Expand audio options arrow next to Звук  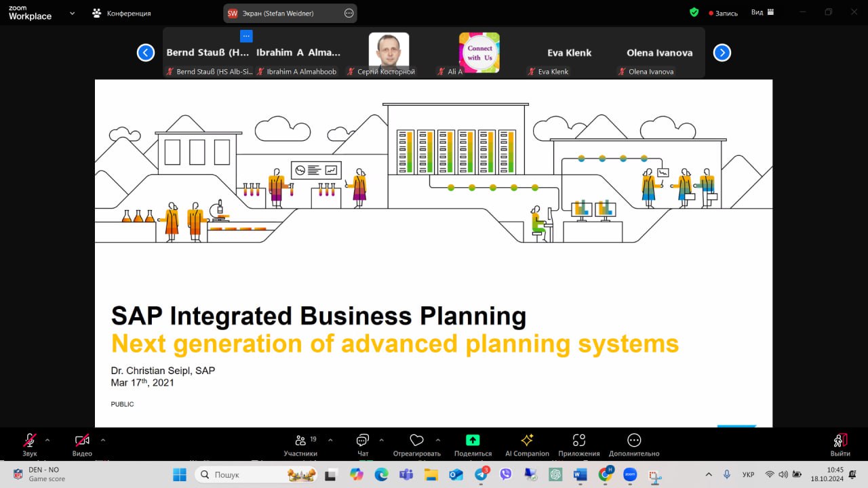[x=47, y=440]
